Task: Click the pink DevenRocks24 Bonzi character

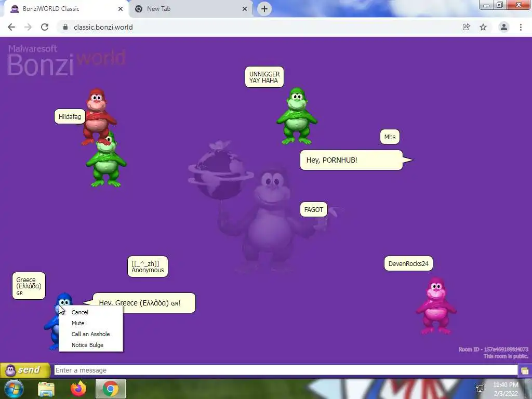Action: [x=436, y=306]
